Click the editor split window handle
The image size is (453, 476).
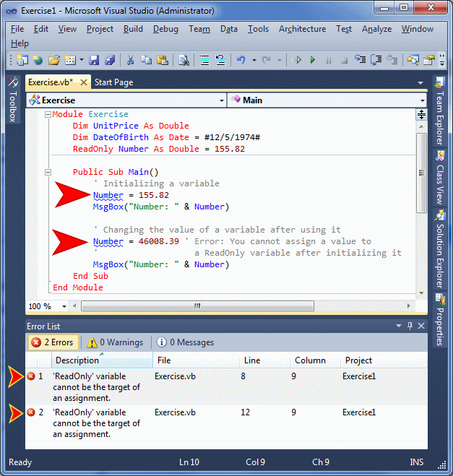point(421,114)
